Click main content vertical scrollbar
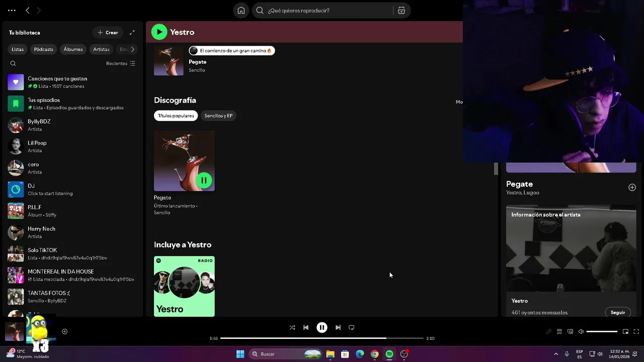The height and width of the screenshot is (362, 644). pos(496,168)
